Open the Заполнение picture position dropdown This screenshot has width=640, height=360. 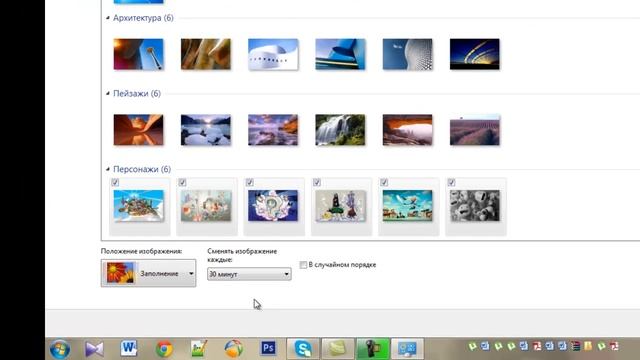click(149, 273)
